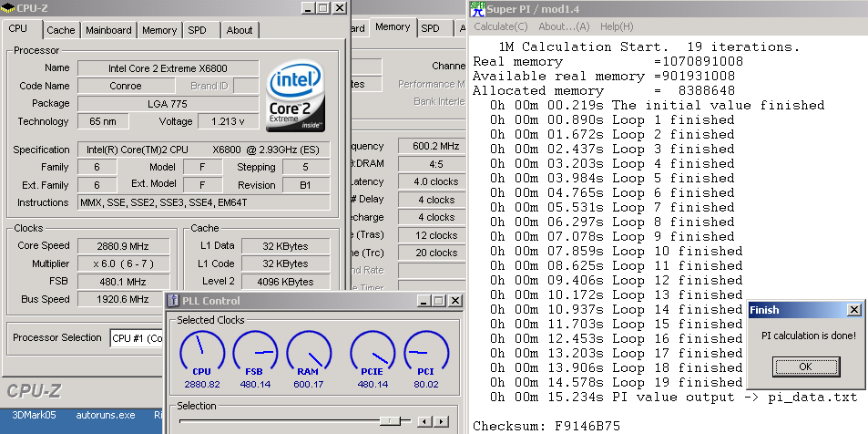Switch to the Cache tab in CPU-Z
The width and height of the screenshot is (868, 434).
(x=61, y=30)
